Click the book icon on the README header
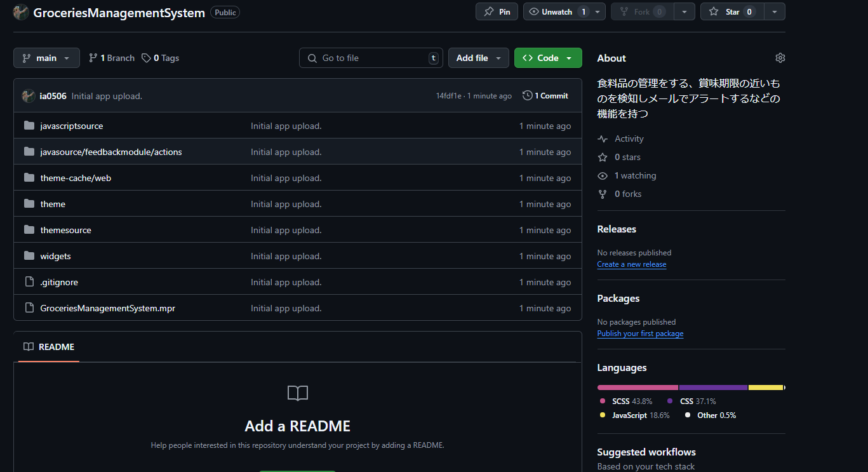The width and height of the screenshot is (868, 472). click(28, 346)
